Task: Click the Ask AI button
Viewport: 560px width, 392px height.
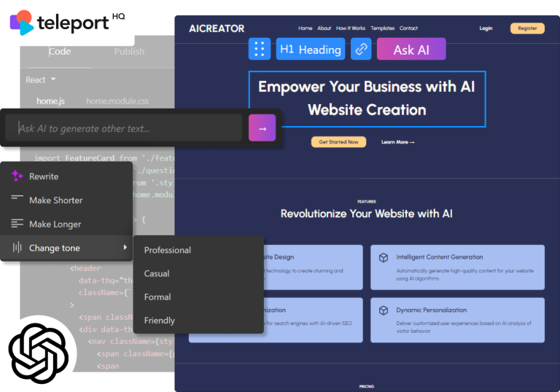Action: [411, 49]
